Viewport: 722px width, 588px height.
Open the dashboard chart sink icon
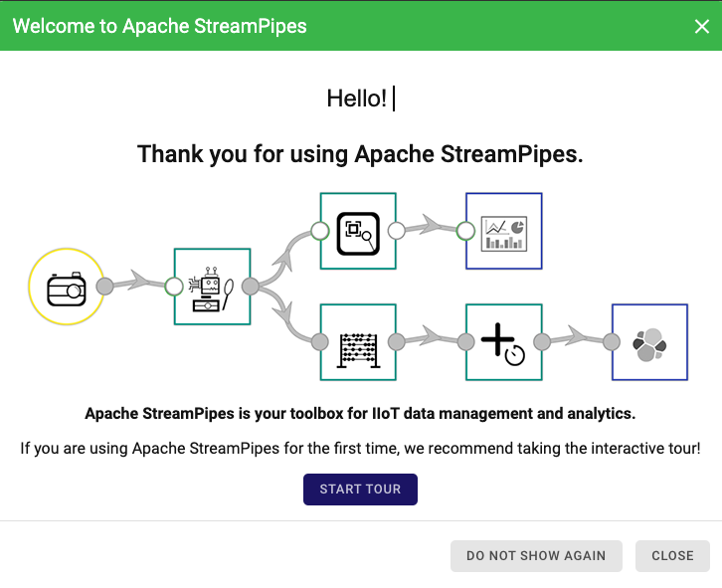[x=504, y=231]
